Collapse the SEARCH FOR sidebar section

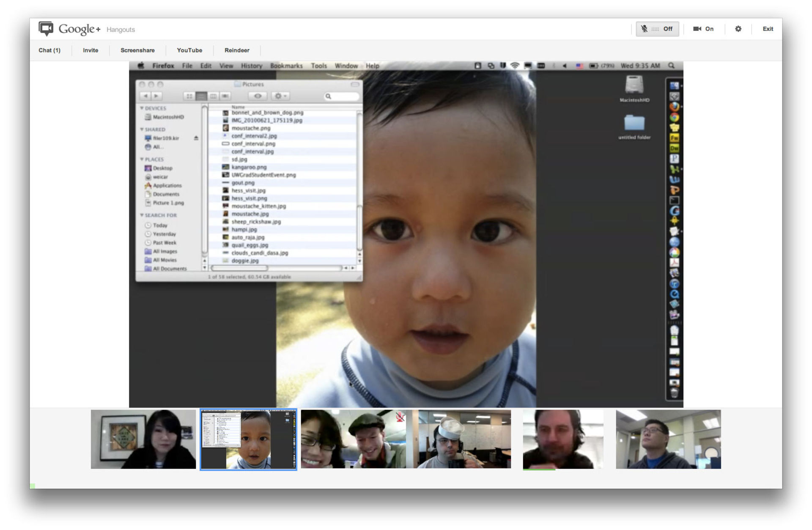point(142,215)
